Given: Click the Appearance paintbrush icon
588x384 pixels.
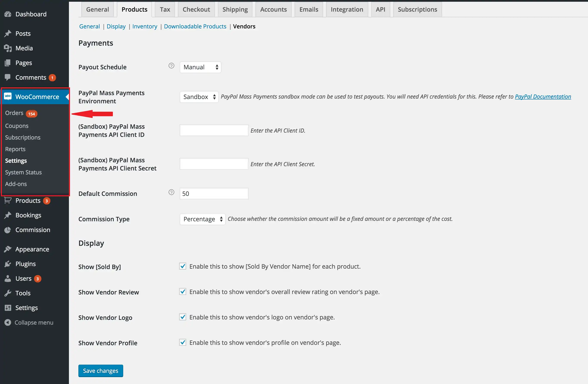Looking at the screenshot, I should pos(8,249).
